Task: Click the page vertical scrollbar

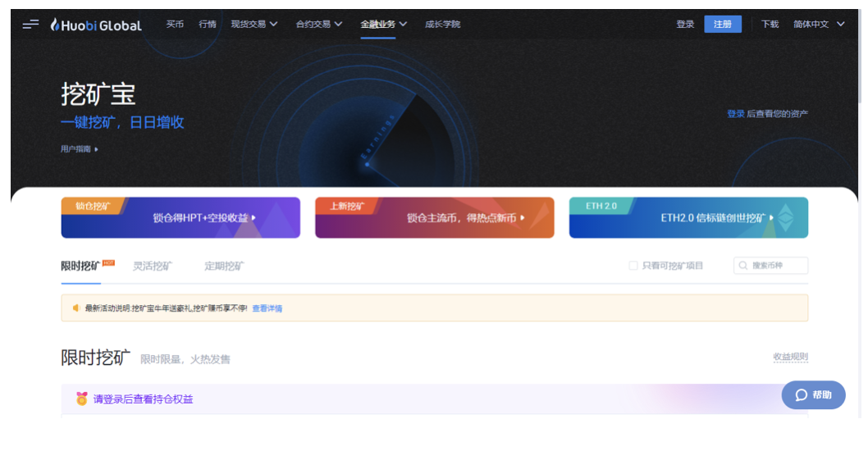Action: (860, 55)
